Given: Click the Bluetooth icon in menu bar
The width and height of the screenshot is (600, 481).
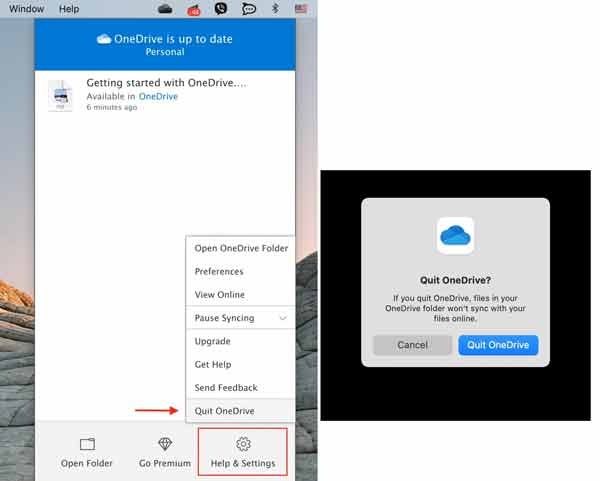Looking at the screenshot, I should (x=275, y=8).
